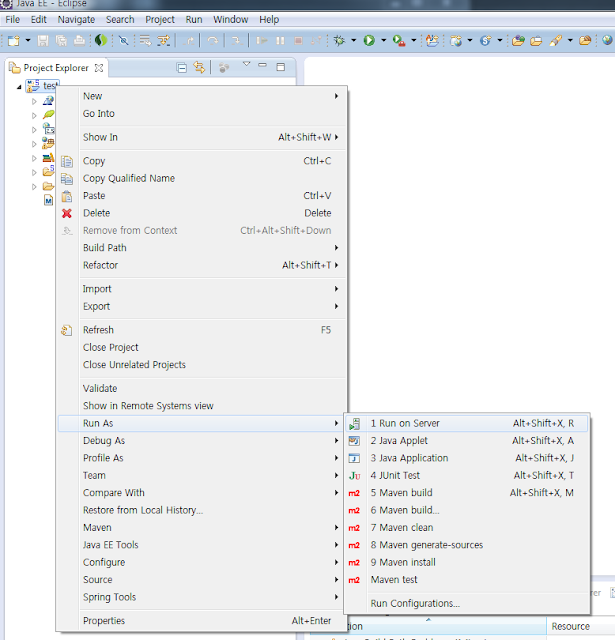This screenshot has height=640, width=615.
Task: Select the Project Explorer tab
Action: [56, 68]
